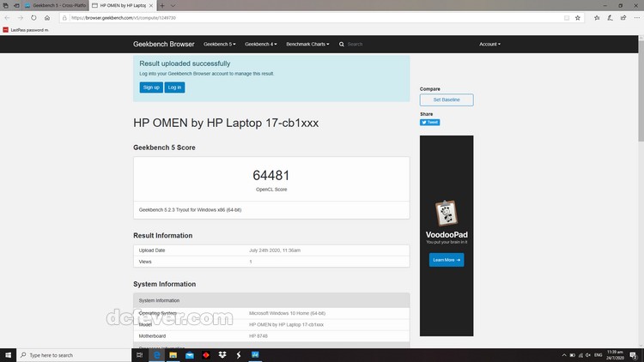Click the page vertical scrollbar thumb

(641, 90)
